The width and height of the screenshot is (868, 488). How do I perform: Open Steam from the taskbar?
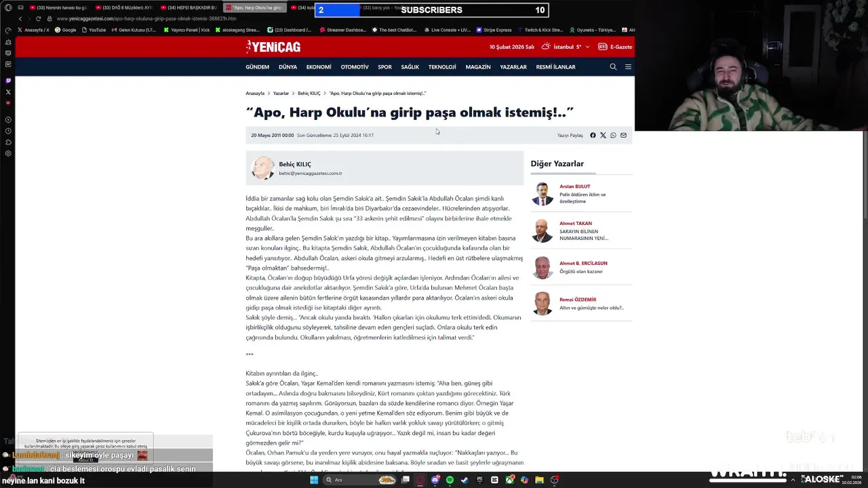(465, 480)
